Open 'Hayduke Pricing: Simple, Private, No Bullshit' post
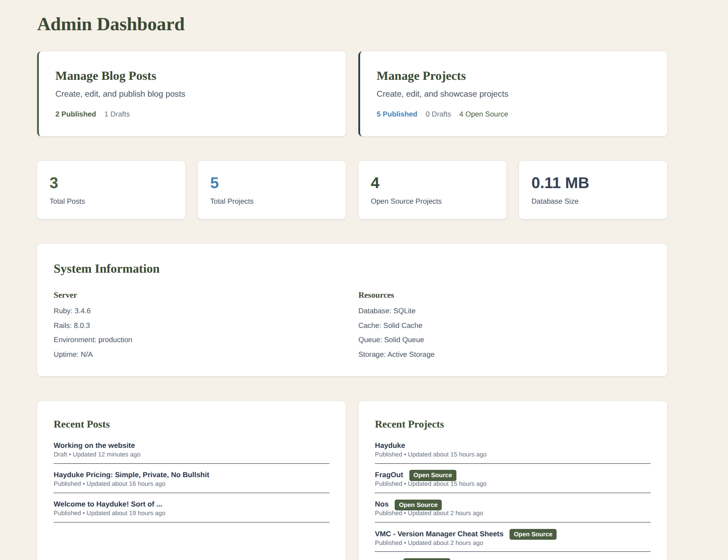Screen dimensions: 728x560 pyautogui.click(x=131, y=475)
